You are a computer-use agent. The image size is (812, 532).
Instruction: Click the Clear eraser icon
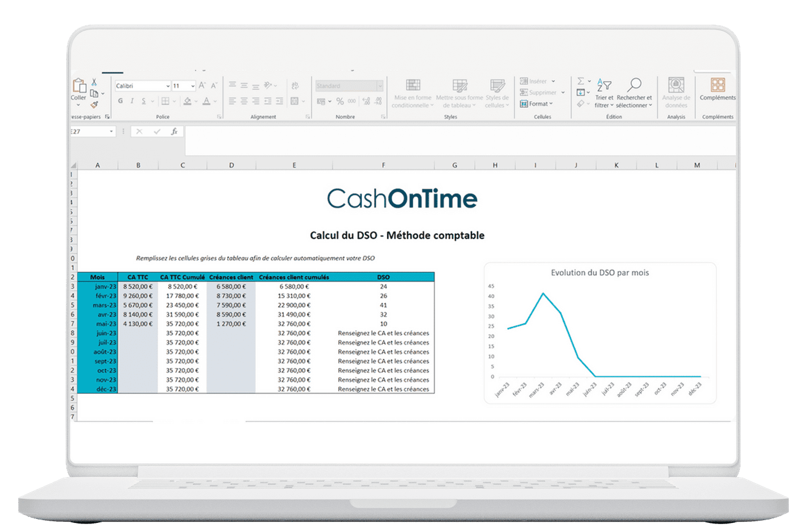[581, 104]
